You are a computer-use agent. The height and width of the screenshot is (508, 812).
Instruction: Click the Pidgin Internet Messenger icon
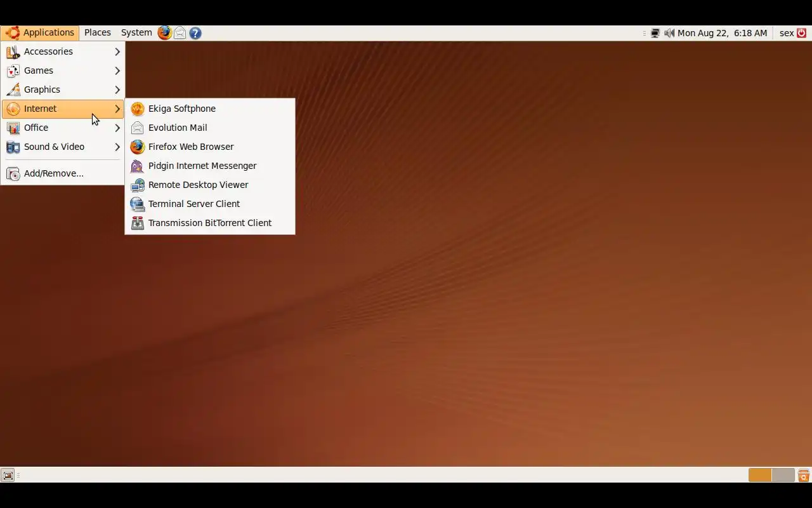pos(138,166)
